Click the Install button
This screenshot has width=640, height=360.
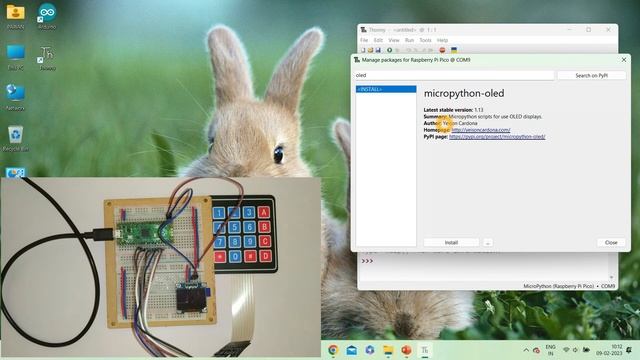coord(451,242)
